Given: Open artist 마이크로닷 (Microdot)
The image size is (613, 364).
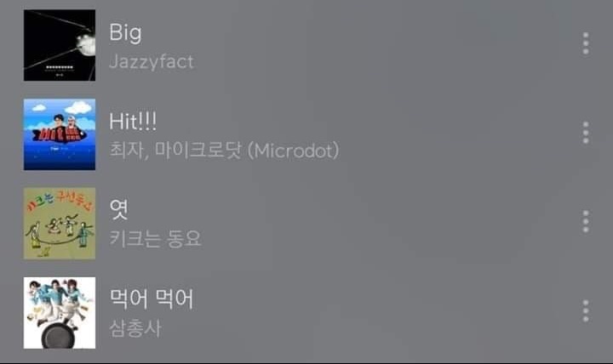Looking at the screenshot, I should click(x=247, y=151).
